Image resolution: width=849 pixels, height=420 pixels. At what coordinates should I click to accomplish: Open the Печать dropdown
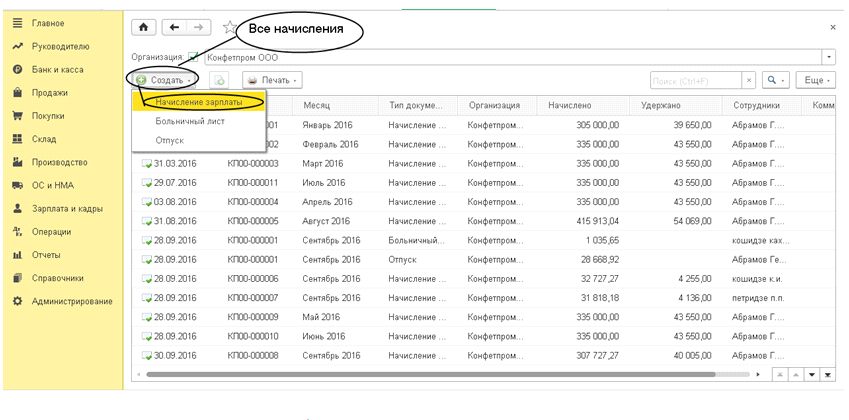click(x=272, y=79)
